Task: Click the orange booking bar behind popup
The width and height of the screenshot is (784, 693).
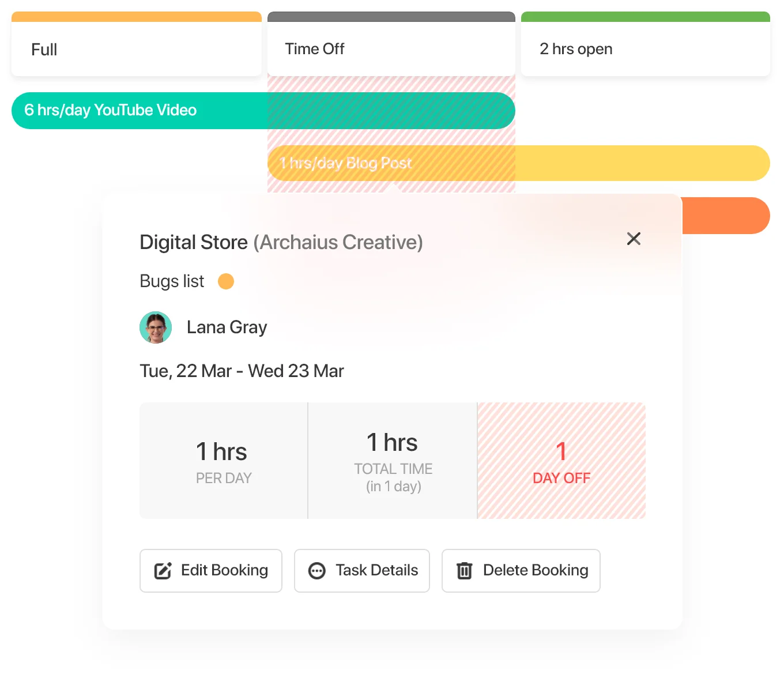Action: click(x=726, y=216)
